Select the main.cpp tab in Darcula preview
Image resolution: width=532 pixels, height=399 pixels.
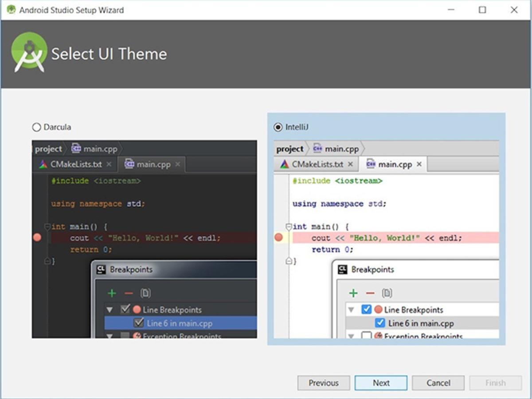coord(153,164)
